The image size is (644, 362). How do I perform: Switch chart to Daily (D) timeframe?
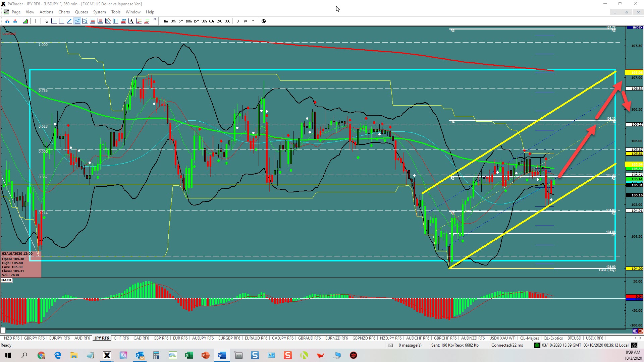(x=238, y=21)
